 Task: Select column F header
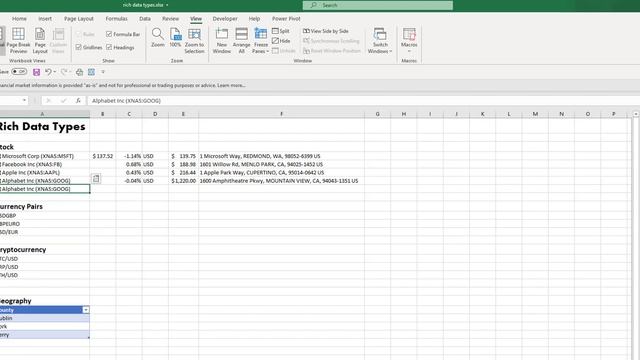pyautogui.click(x=282, y=114)
